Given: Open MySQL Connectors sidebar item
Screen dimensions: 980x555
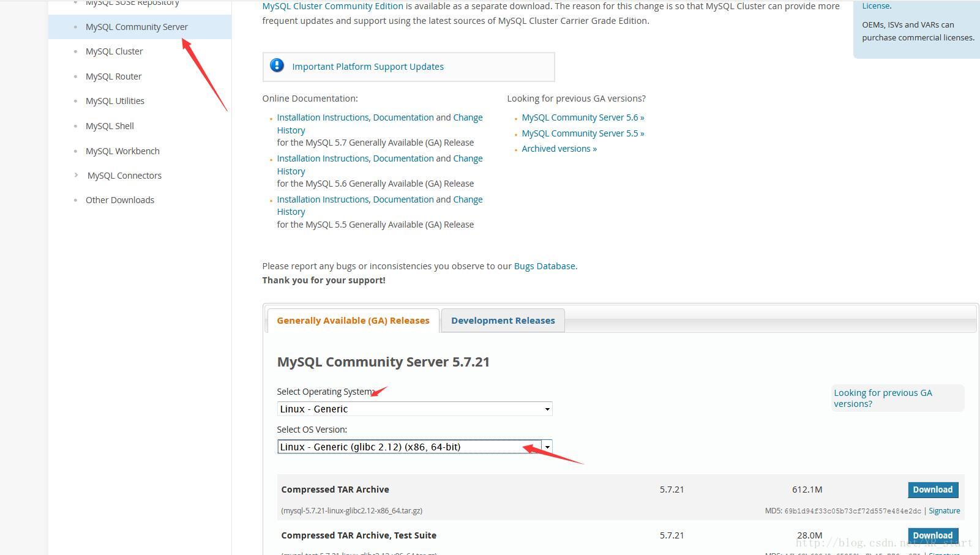Looking at the screenshot, I should click(124, 176).
